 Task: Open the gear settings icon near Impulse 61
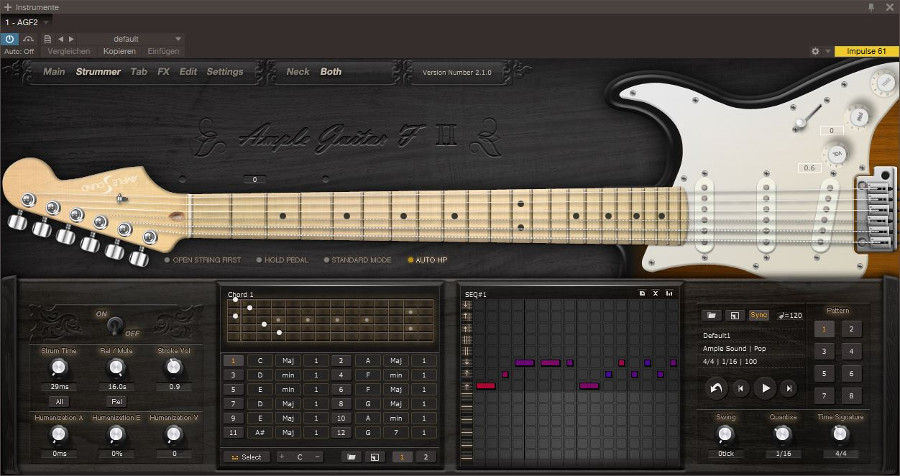815,51
